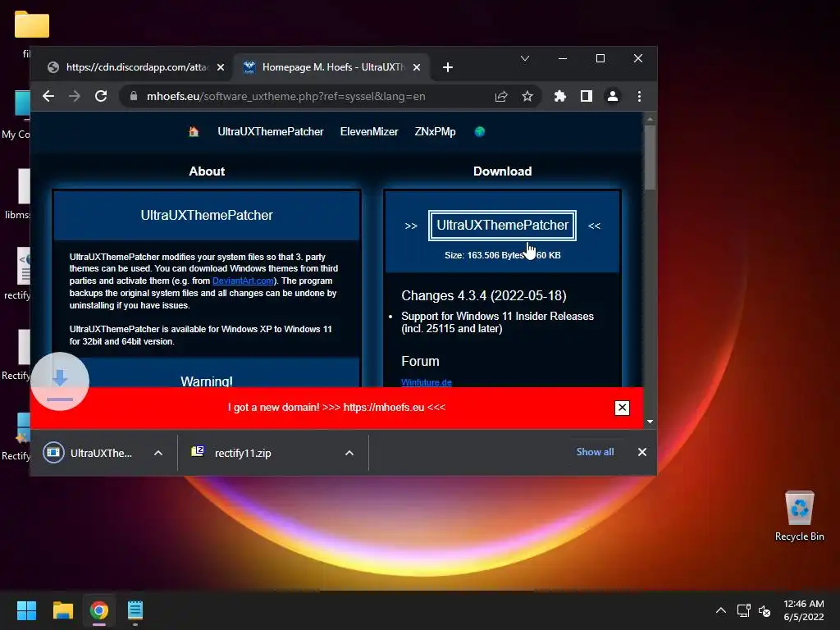Click the address bar URL

click(x=285, y=97)
